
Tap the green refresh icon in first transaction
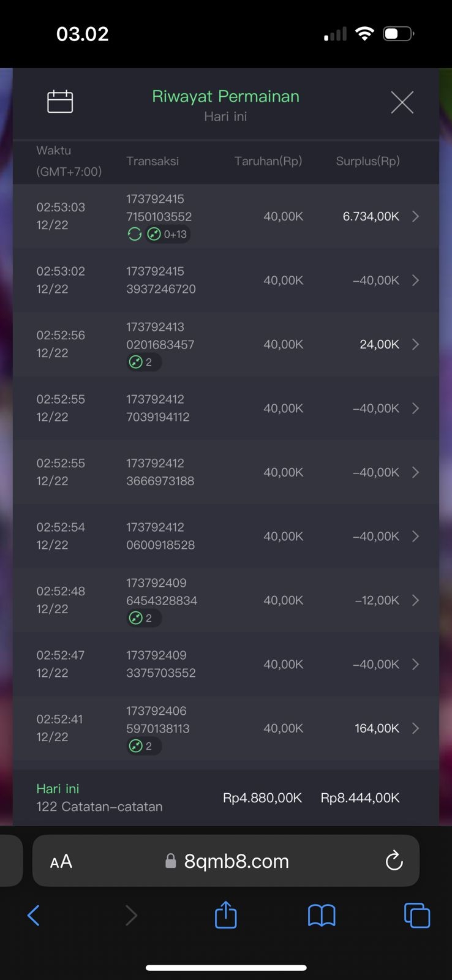point(134,234)
